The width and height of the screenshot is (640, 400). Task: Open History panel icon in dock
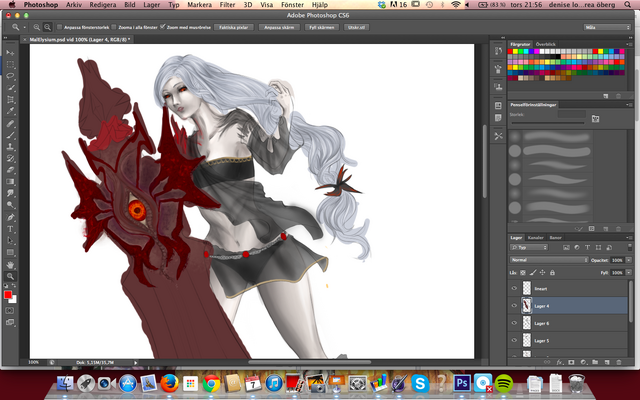pyautogui.click(x=498, y=51)
